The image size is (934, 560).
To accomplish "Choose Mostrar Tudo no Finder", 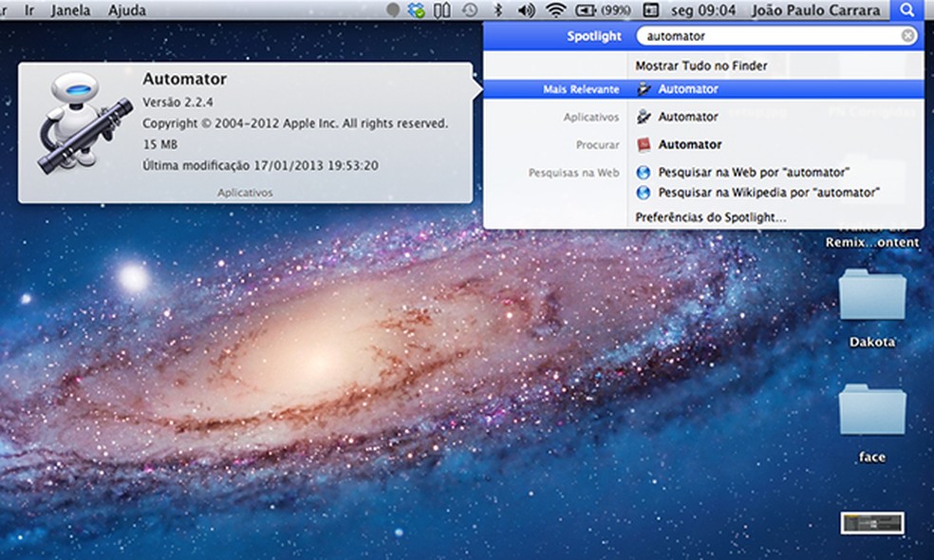I will [x=701, y=65].
